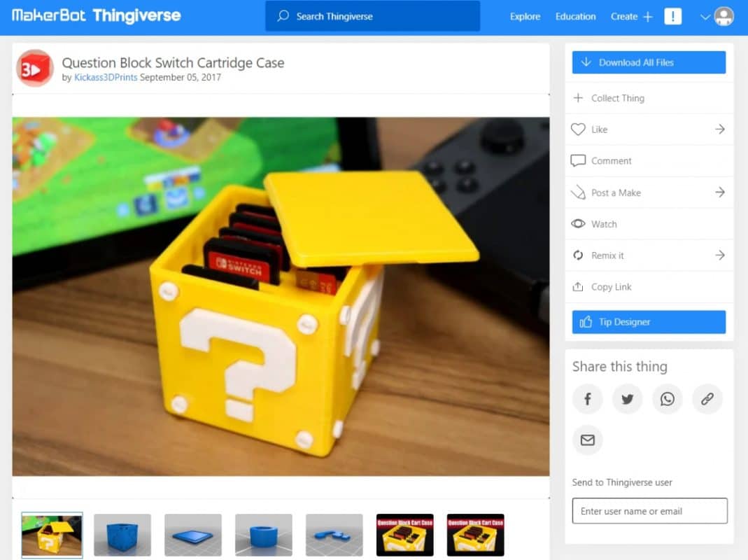The image size is (748, 560).
Task: Expand the account dropdown chevron
Action: coord(705,17)
